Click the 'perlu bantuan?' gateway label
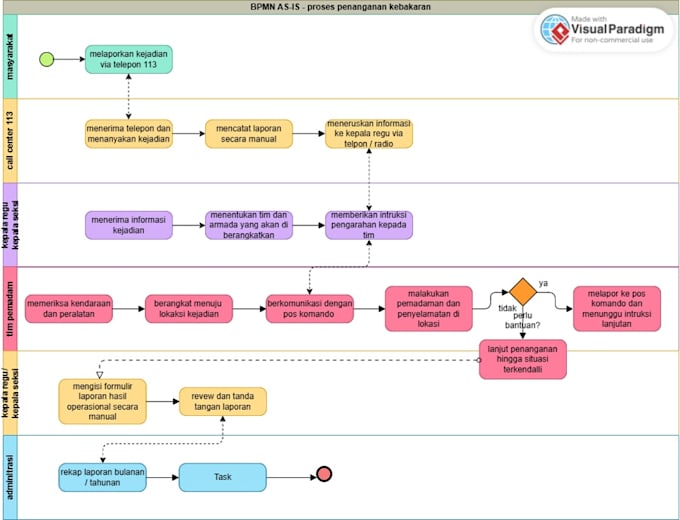Image resolution: width=680 pixels, height=520 pixels. (x=523, y=320)
